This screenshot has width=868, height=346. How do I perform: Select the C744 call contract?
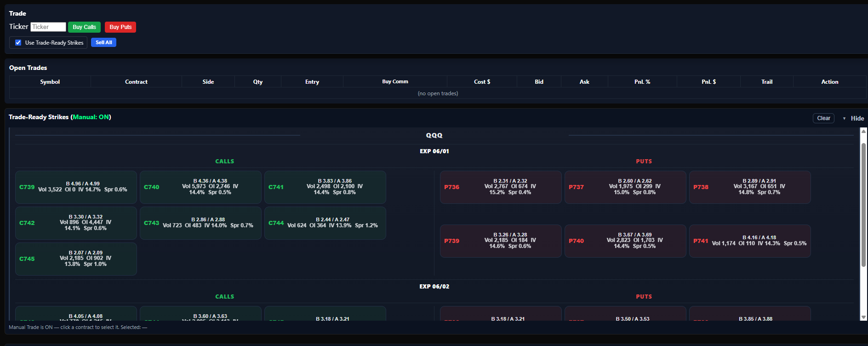(x=325, y=223)
